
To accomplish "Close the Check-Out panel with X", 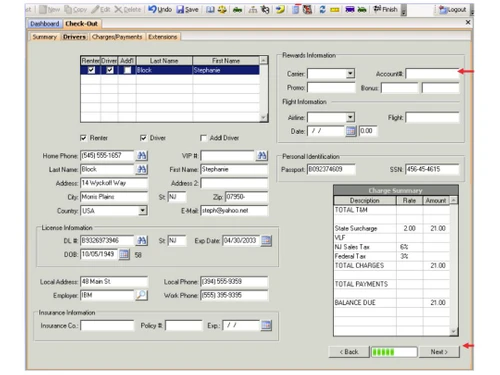I will (x=468, y=22).
